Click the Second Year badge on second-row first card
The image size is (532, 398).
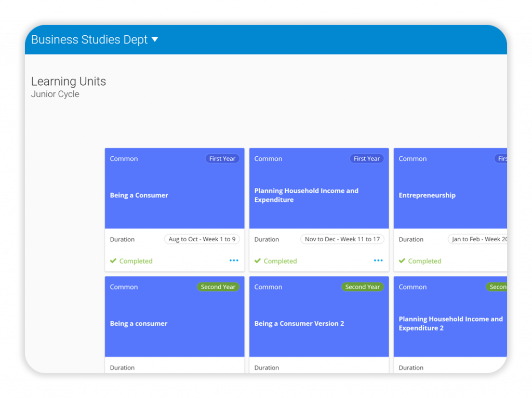(218, 286)
